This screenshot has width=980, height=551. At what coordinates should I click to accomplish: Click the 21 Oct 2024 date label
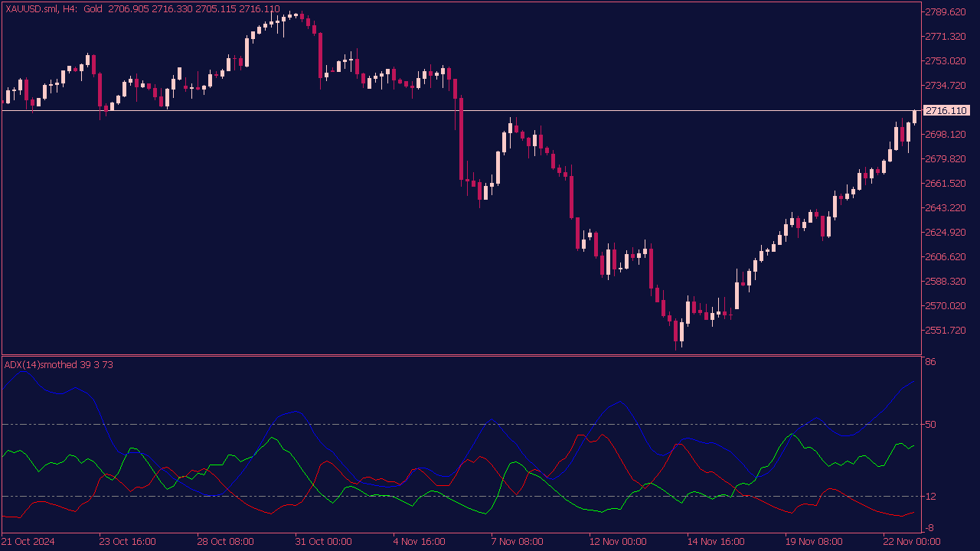(29, 542)
